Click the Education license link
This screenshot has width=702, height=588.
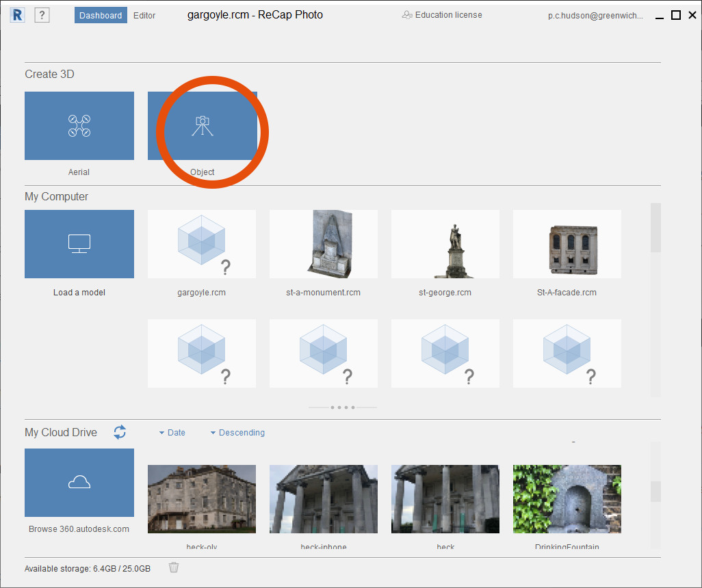(447, 14)
